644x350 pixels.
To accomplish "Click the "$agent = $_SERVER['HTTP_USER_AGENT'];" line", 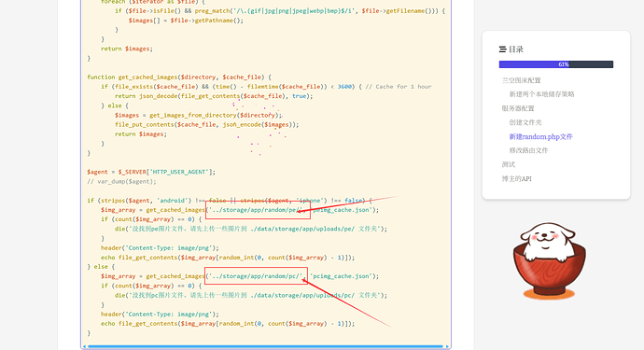I will (151, 172).
